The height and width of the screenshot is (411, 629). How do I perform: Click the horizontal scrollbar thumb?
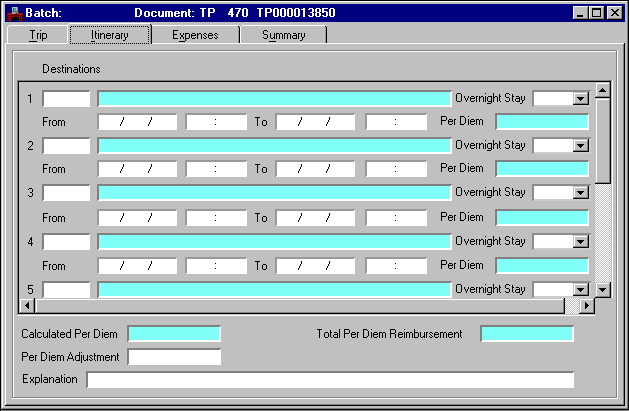pyautogui.click(x=300, y=306)
